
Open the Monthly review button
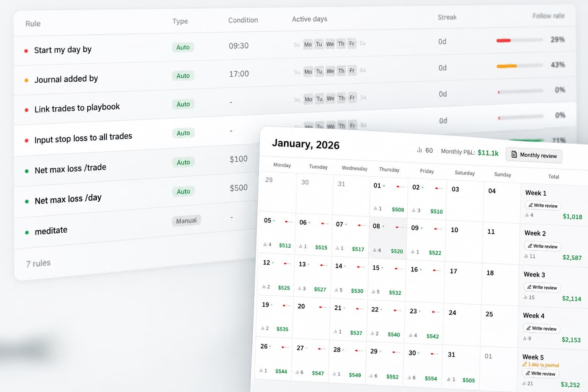click(x=534, y=155)
